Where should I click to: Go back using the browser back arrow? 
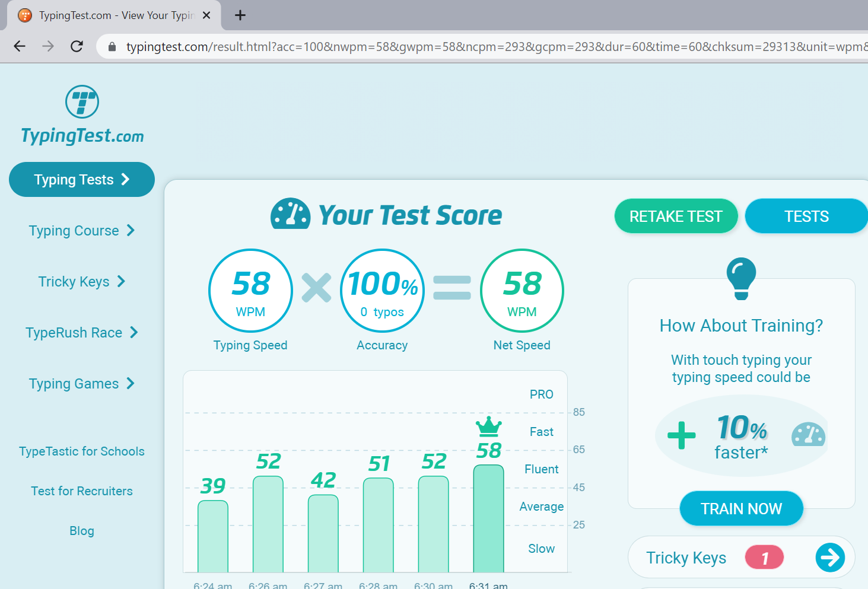20,46
